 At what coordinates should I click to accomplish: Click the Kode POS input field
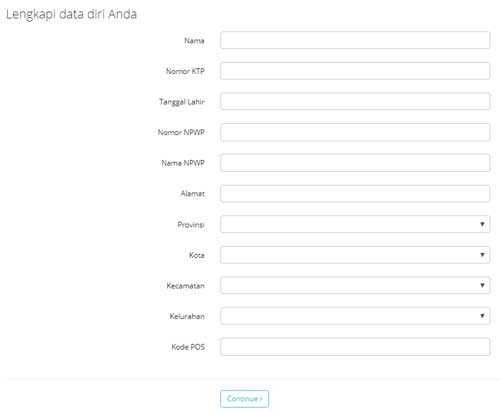point(355,347)
